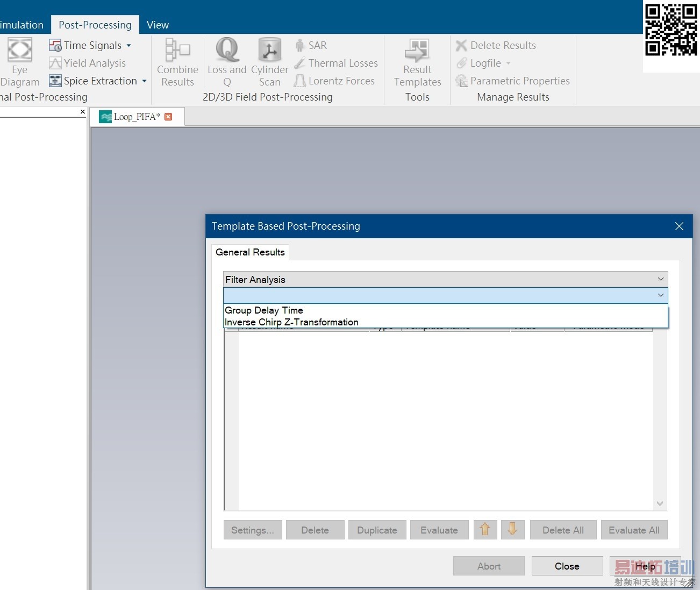Select the General Results tab
This screenshot has width=700, height=590.
point(250,252)
